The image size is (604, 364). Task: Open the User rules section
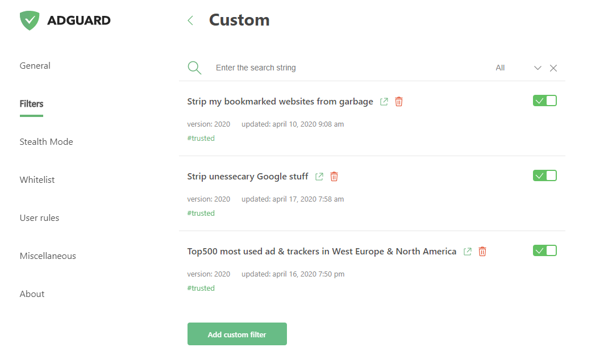click(x=40, y=218)
